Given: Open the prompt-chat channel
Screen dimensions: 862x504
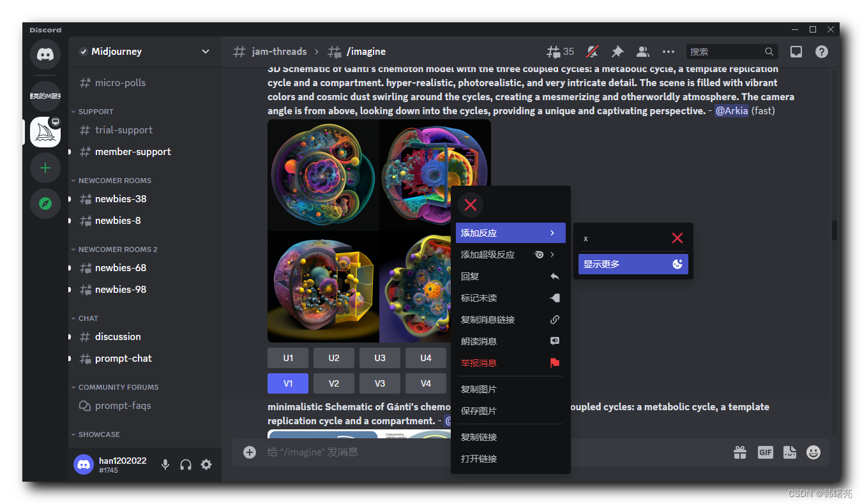Looking at the screenshot, I should 145,359.
